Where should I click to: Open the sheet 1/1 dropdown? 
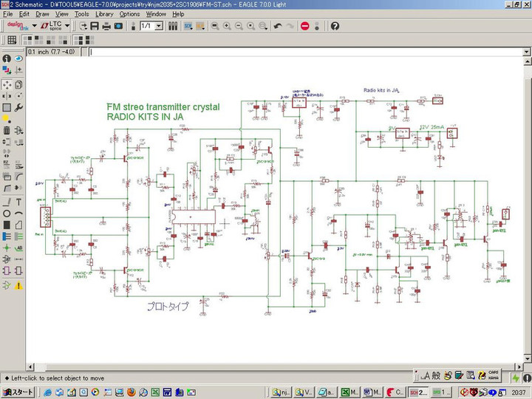click(x=159, y=26)
